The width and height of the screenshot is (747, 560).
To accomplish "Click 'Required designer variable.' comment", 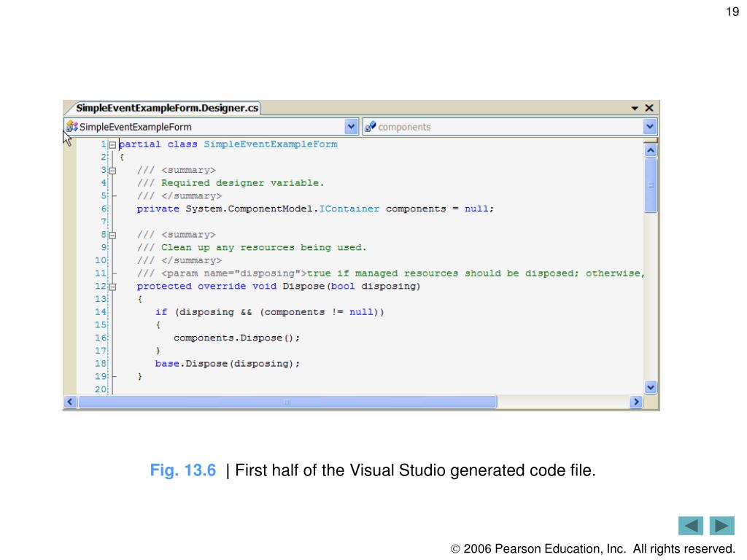I will pos(242,183).
